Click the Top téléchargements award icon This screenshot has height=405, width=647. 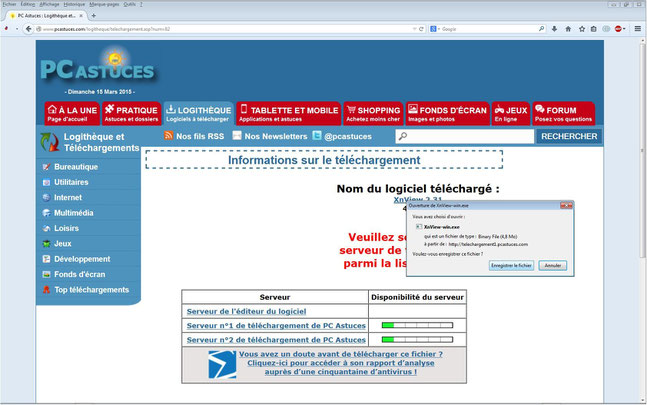46,290
